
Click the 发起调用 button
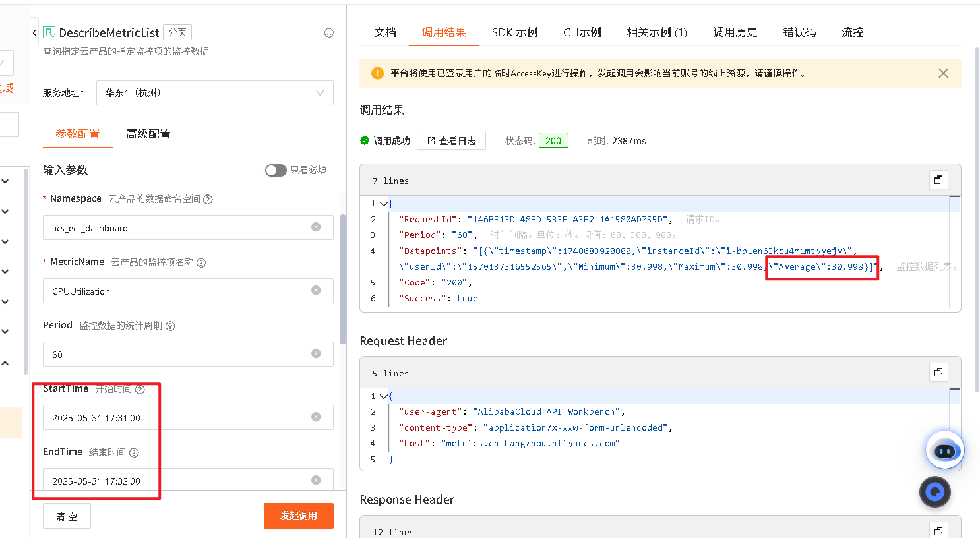click(299, 516)
